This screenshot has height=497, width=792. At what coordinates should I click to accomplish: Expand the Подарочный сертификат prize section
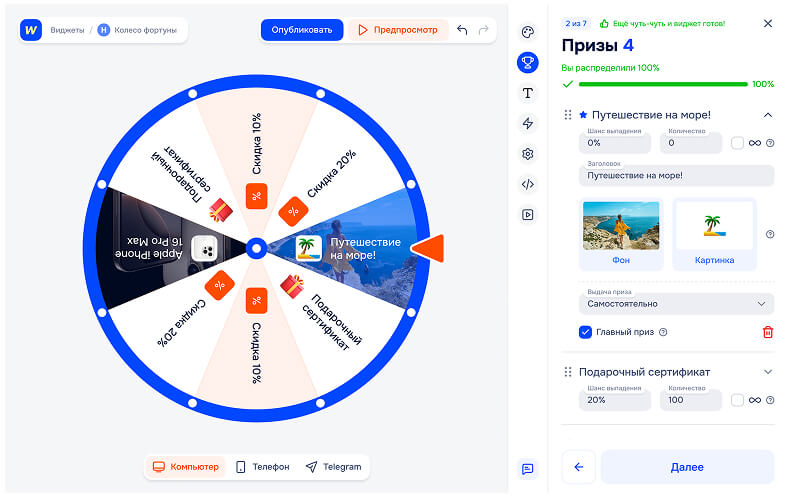tap(767, 372)
